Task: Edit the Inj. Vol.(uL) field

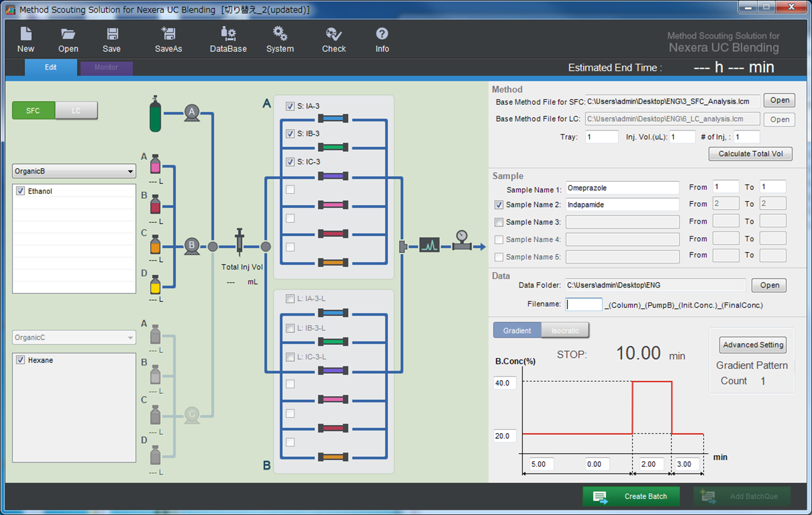Action: pyautogui.click(x=683, y=137)
